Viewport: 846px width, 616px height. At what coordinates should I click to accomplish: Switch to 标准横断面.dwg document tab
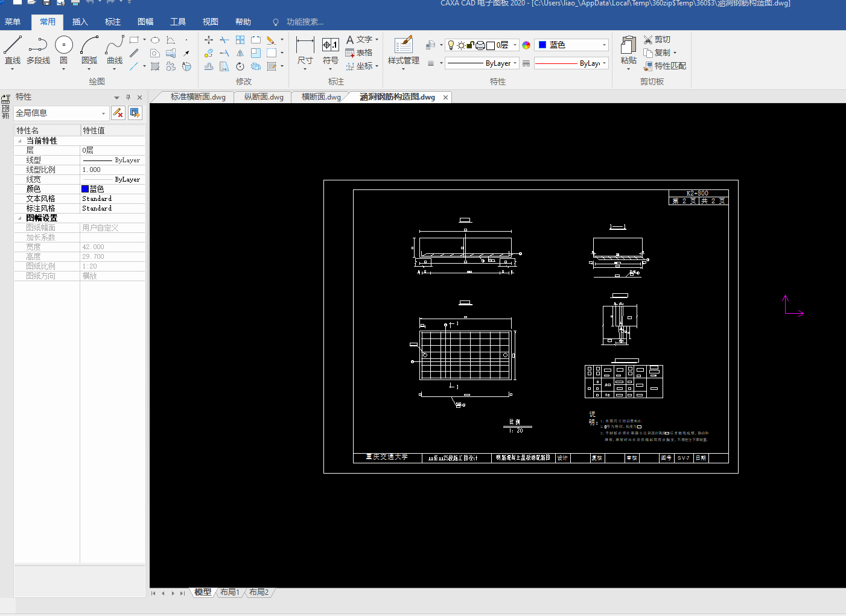(198, 97)
